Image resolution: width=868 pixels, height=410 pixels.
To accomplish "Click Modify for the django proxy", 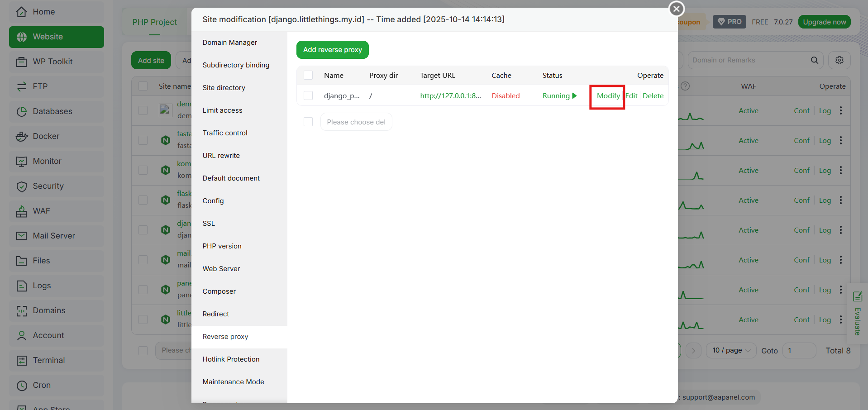I will click(608, 95).
